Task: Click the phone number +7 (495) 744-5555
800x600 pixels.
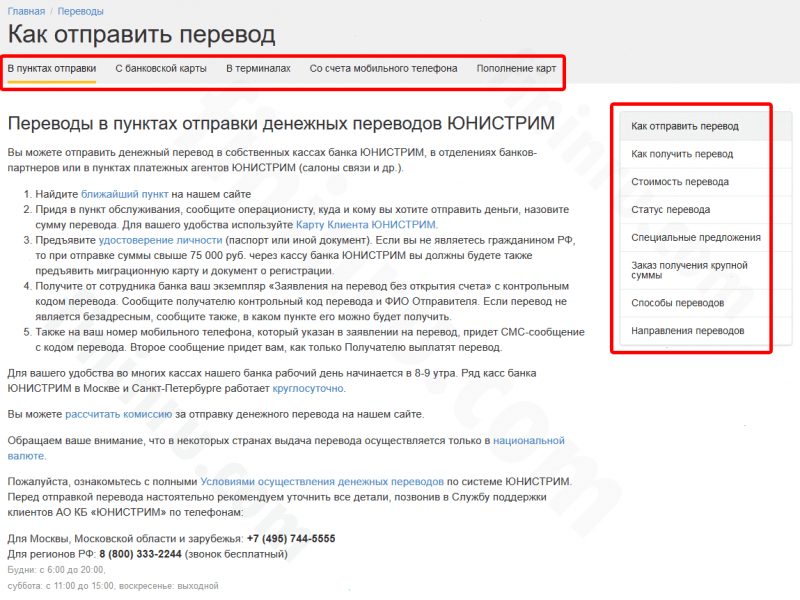Action: pyautogui.click(x=291, y=539)
